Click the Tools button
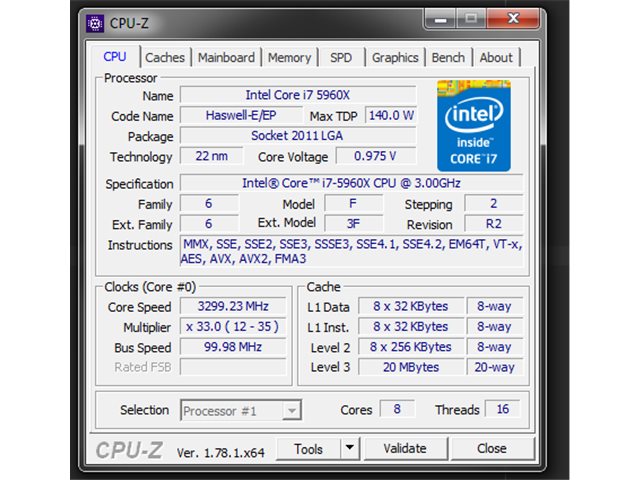This screenshot has height=480, width=640. pyautogui.click(x=309, y=449)
